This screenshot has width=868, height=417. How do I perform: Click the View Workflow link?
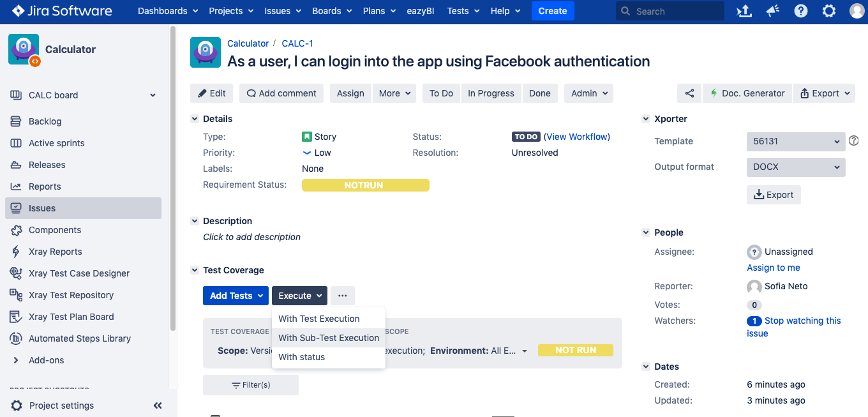578,137
